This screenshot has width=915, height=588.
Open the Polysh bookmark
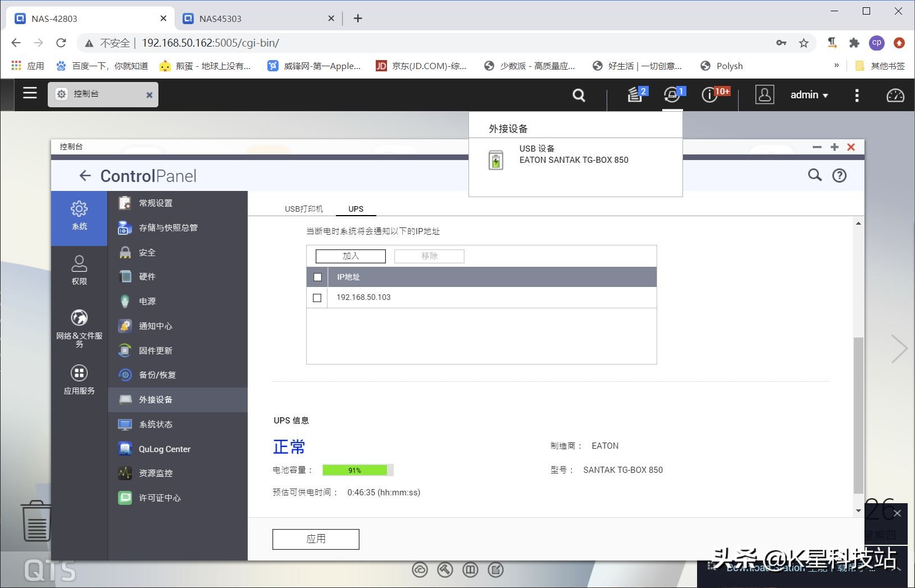722,66
